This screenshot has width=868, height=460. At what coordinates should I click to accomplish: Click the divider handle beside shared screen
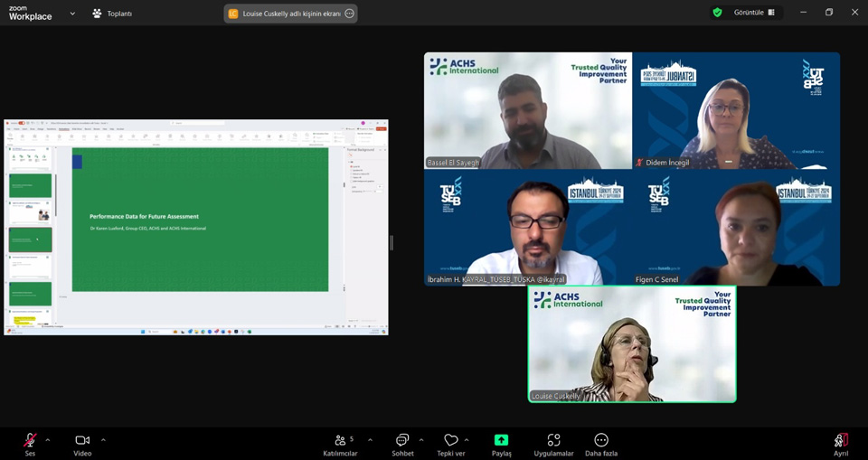click(392, 242)
